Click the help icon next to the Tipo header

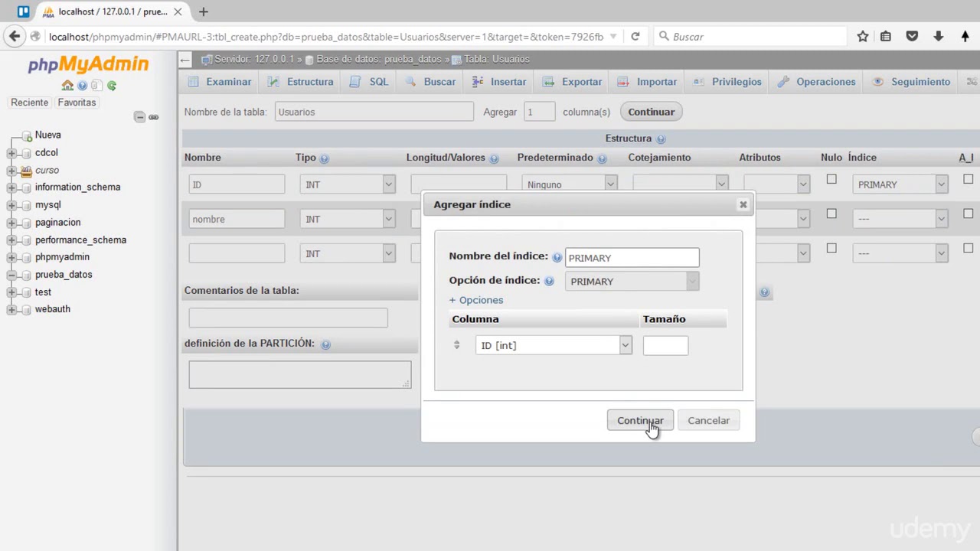(x=324, y=158)
